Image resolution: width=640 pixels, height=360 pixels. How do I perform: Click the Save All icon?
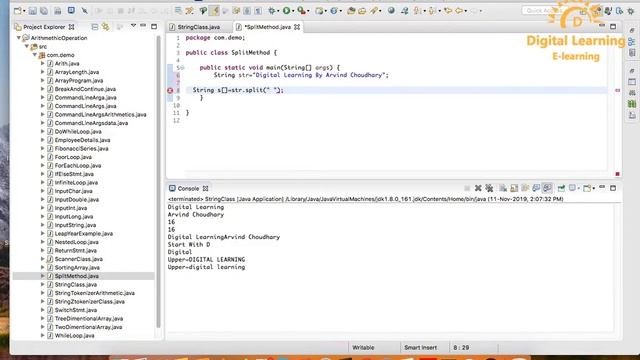pyautogui.click(x=44, y=11)
